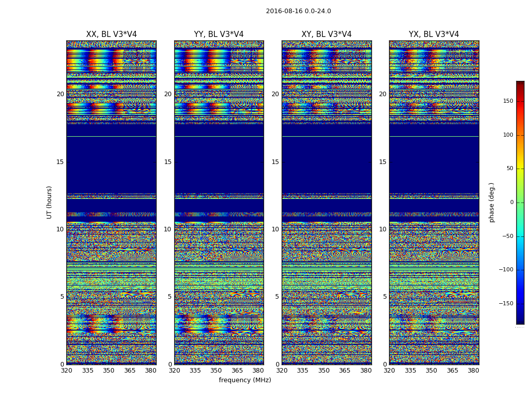Click the "10" hour tick of XX panel
This screenshot has width=532, height=405.
(x=60, y=229)
